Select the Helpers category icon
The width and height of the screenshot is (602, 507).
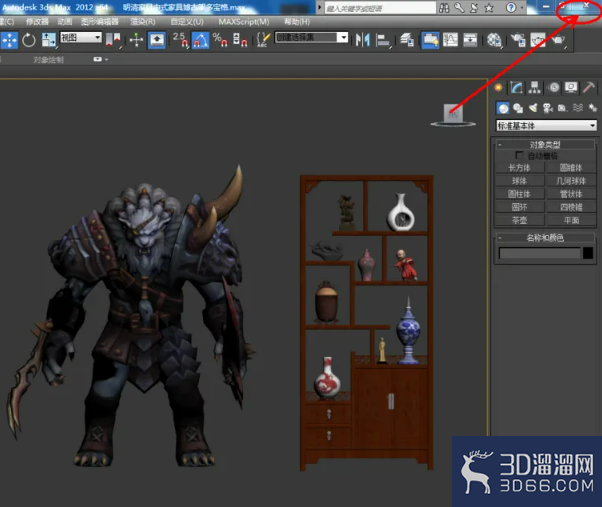coord(562,108)
